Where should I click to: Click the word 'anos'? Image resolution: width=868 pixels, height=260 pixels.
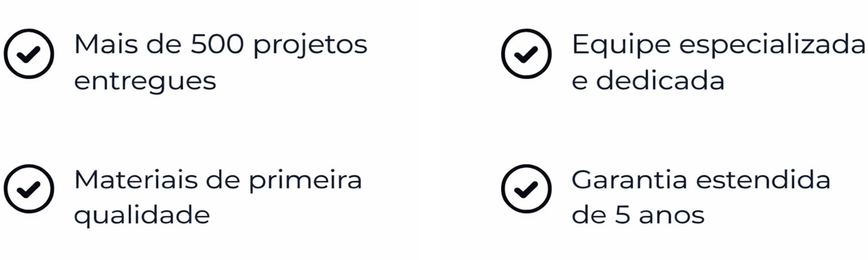point(671,216)
